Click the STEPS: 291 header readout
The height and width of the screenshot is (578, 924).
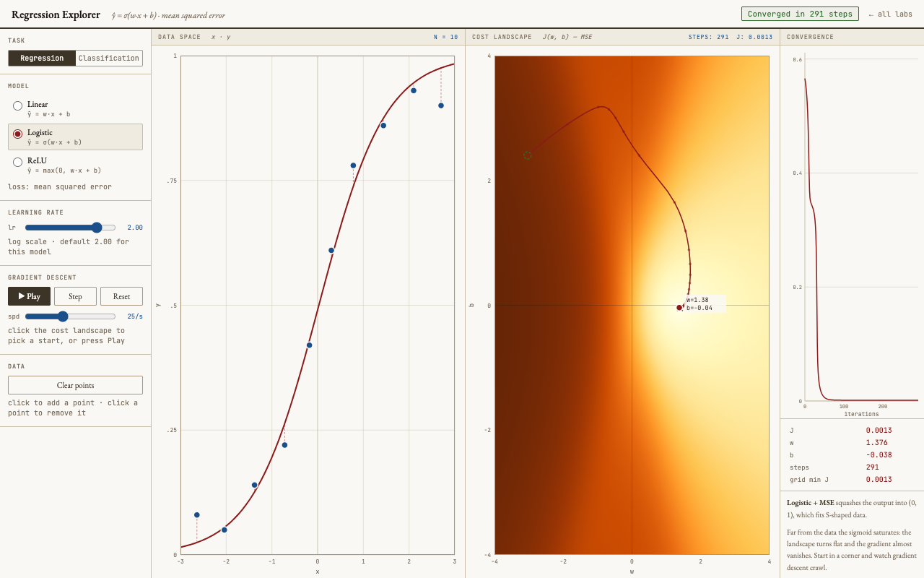(708, 37)
